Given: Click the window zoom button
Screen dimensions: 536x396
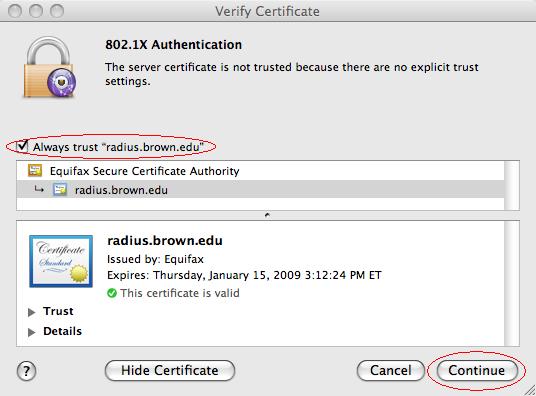Looking at the screenshot, I should tap(57, 11).
